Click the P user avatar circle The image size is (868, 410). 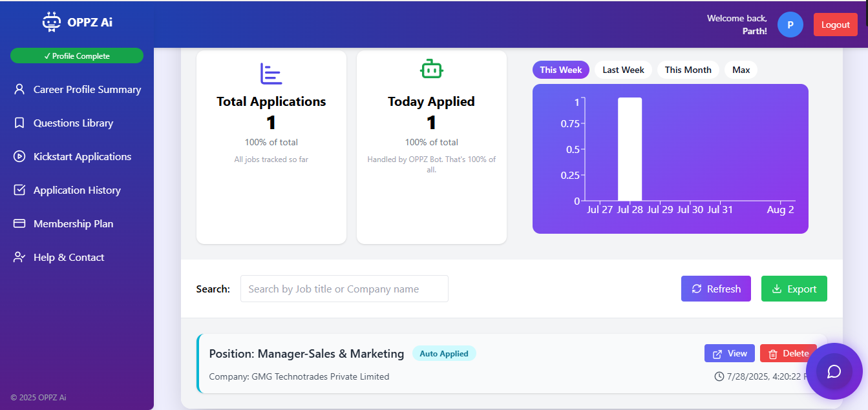(790, 25)
